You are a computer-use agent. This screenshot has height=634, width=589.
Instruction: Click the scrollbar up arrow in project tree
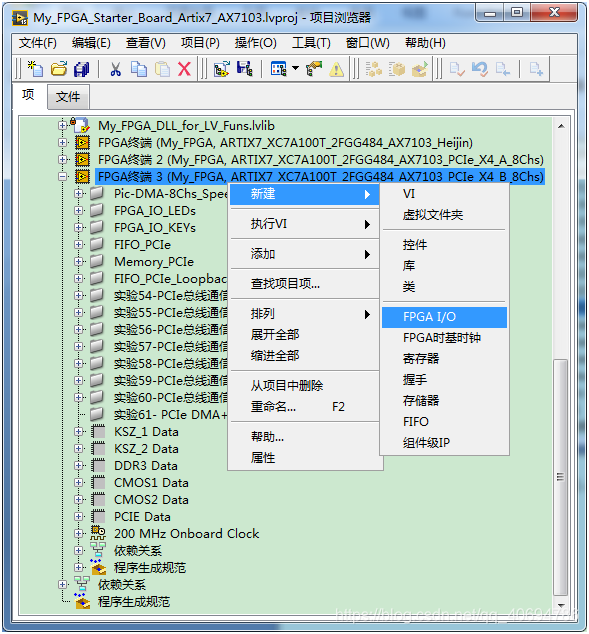[561, 126]
